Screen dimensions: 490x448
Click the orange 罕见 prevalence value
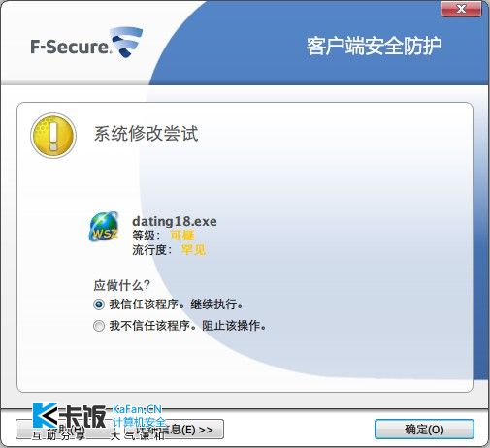click(x=193, y=250)
